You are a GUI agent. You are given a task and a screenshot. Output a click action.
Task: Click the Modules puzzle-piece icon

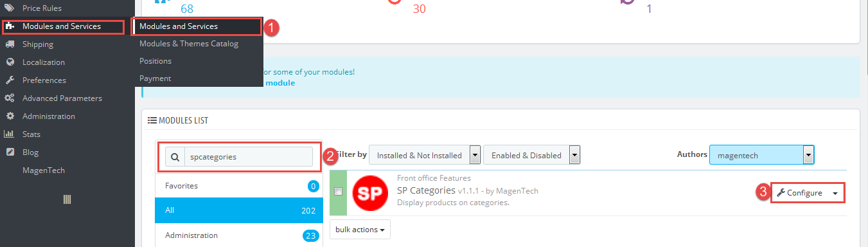pos(10,26)
